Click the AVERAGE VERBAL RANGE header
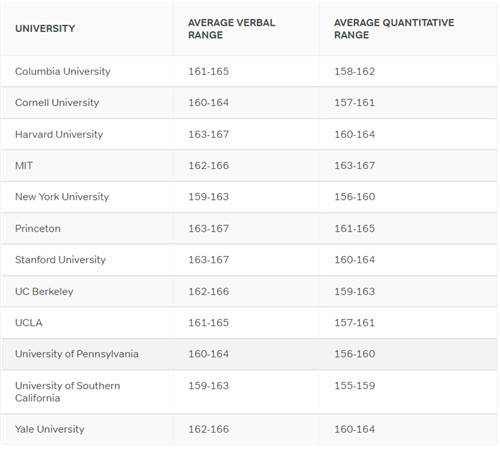This screenshot has width=500, height=450. (232, 29)
